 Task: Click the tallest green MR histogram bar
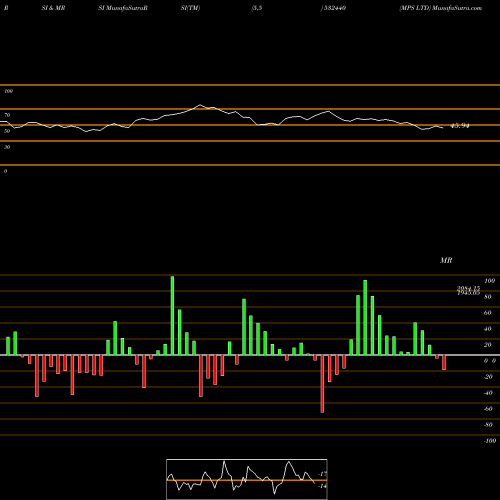172,315
